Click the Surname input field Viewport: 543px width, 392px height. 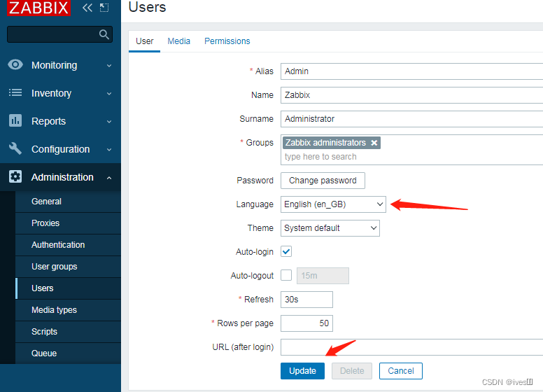tap(411, 119)
